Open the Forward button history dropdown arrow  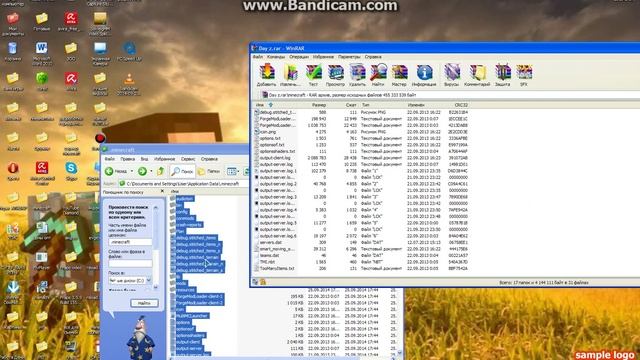151,171
